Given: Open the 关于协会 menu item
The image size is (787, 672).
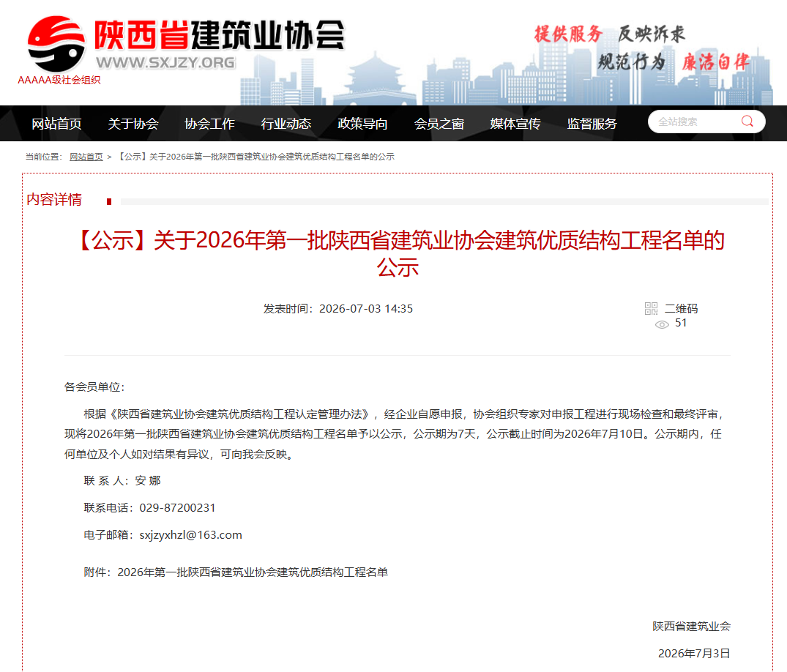Looking at the screenshot, I should tap(133, 124).
